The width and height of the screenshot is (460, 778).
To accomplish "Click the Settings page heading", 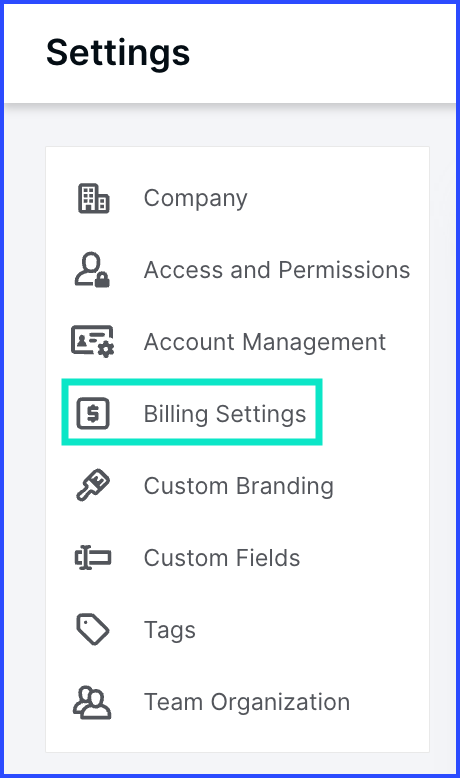I will click(x=118, y=53).
